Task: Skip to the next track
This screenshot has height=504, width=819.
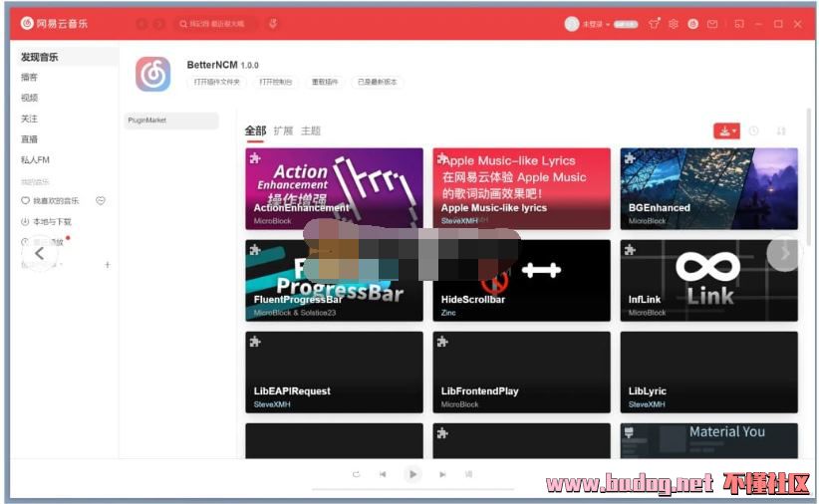Action: pyautogui.click(x=442, y=474)
